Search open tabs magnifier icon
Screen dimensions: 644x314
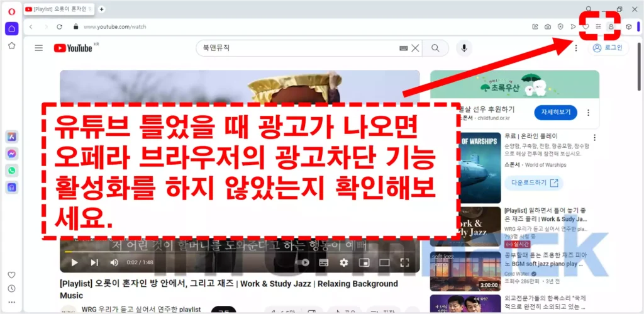point(589,9)
